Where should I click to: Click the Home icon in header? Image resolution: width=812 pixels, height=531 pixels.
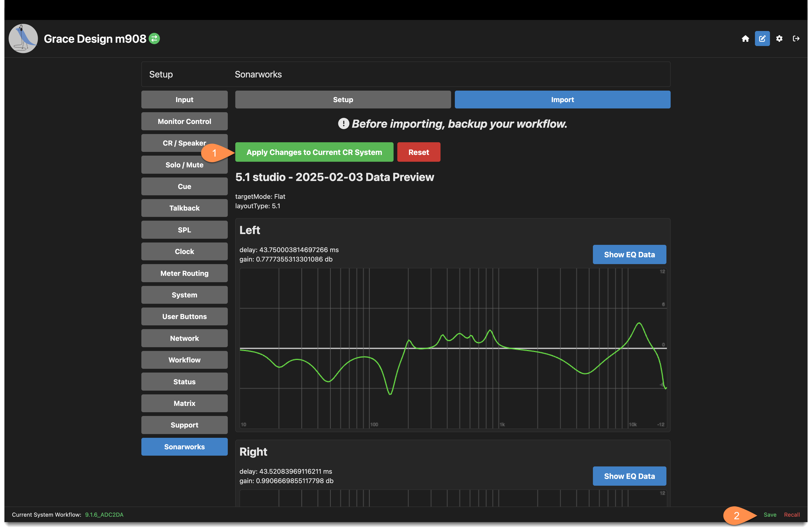click(x=745, y=38)
